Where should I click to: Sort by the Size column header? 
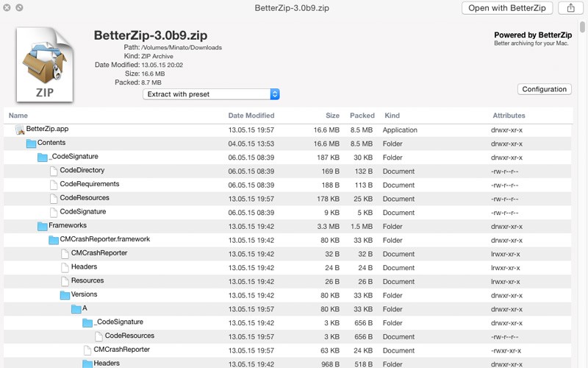point(332,116)
